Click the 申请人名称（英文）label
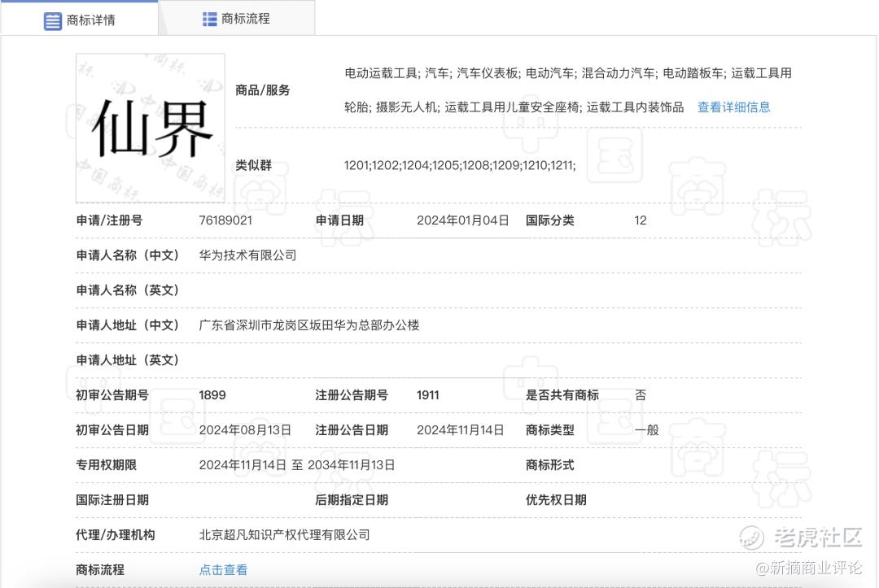This screenshot has width=879, height=588. (x=128, y=290)
